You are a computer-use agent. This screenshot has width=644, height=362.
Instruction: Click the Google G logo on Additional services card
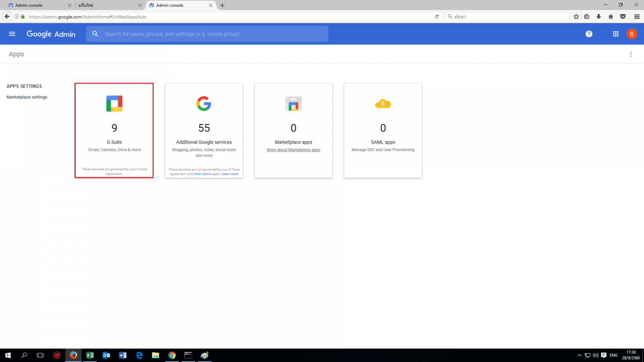tap(204, 103)
